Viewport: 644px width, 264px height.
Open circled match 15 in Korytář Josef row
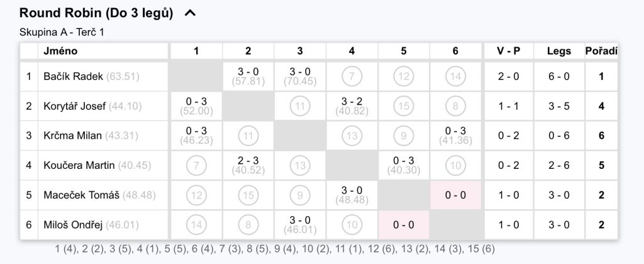(403, 106)
